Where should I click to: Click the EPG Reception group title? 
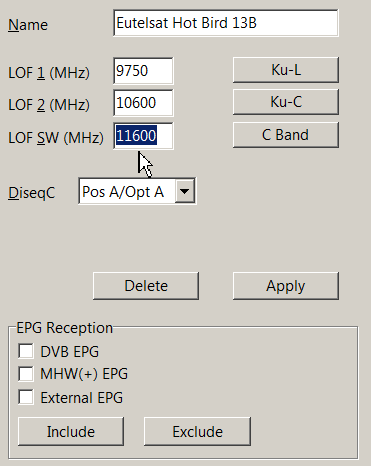[x=65, y=328]
